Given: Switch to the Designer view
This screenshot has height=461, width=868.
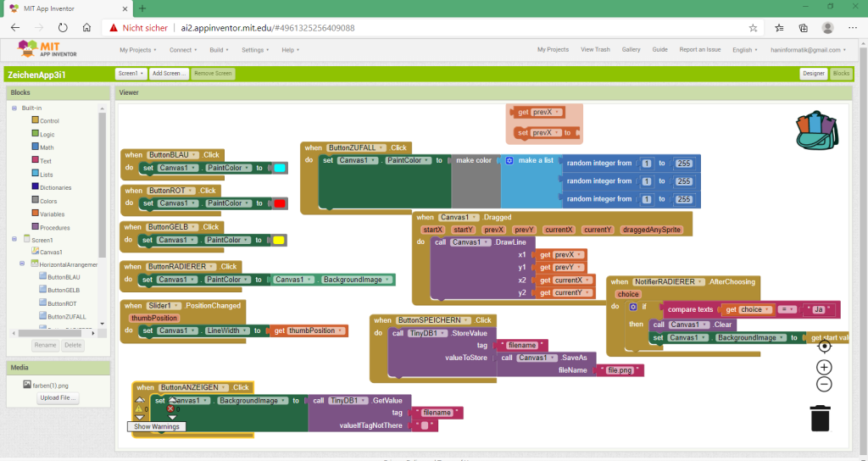Looking at the screenshot, I should pos(813,74).
